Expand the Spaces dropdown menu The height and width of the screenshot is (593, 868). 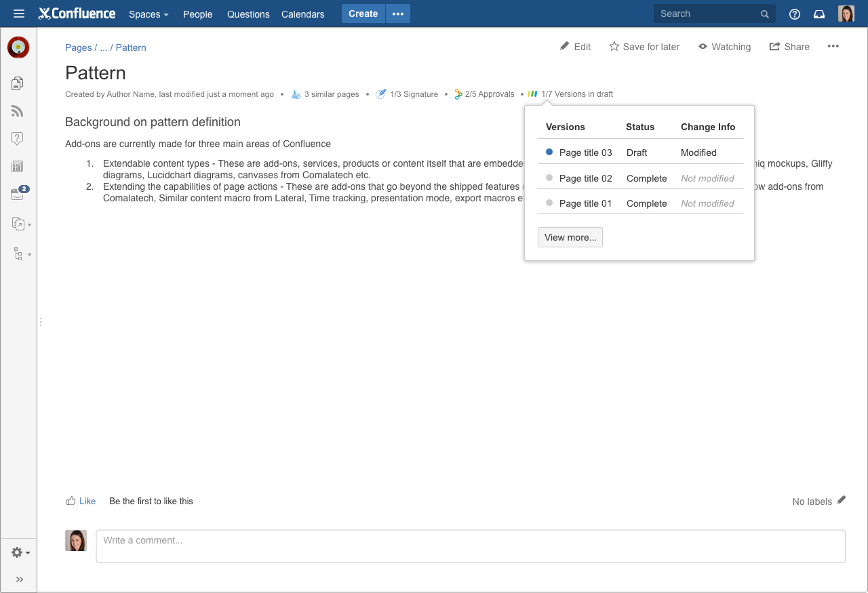pyautogui.click(x=149, y=14)
